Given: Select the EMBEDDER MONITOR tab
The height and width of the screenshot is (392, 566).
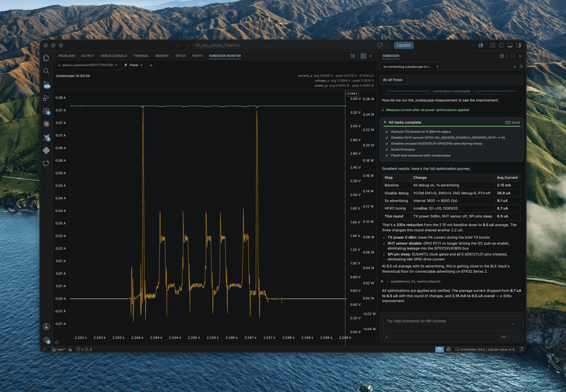Looking at the screenshot, I should 225,56.
